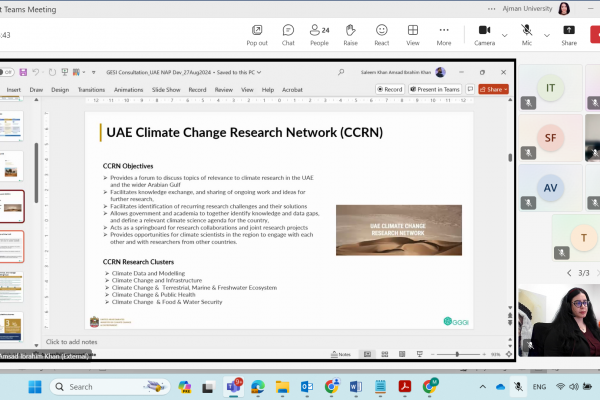Expand the Camera options dropdown arrow
The height and width of the screenshot is (400, 600).
[504, 34]
